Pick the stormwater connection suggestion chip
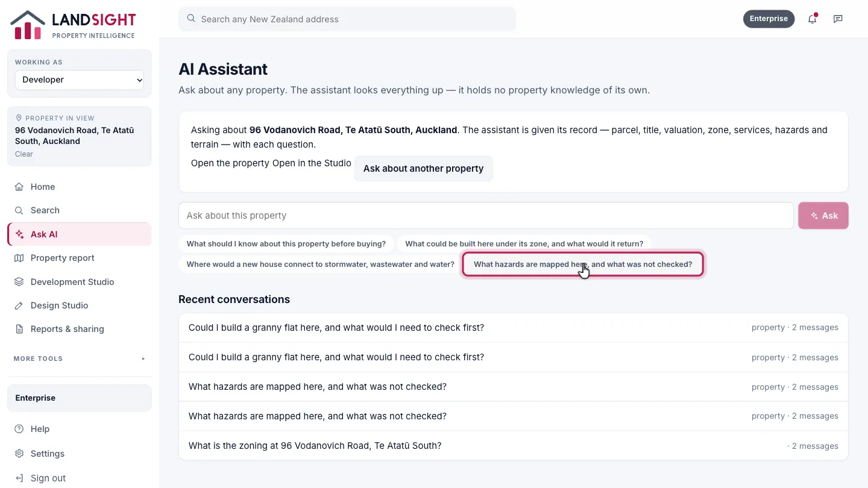 point(321,264)
